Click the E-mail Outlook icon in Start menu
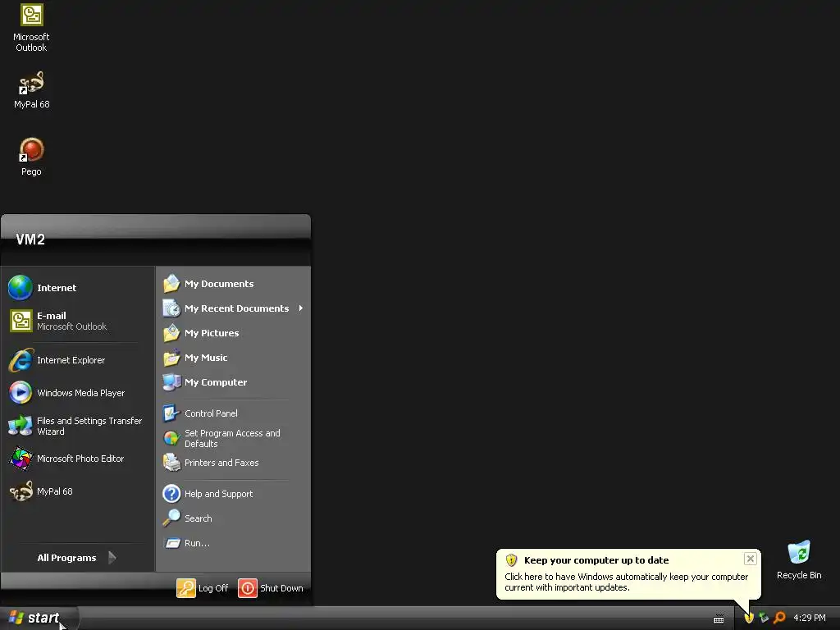Image resolution: width=840 pixels, height=630 pixels. click(21, 321)
